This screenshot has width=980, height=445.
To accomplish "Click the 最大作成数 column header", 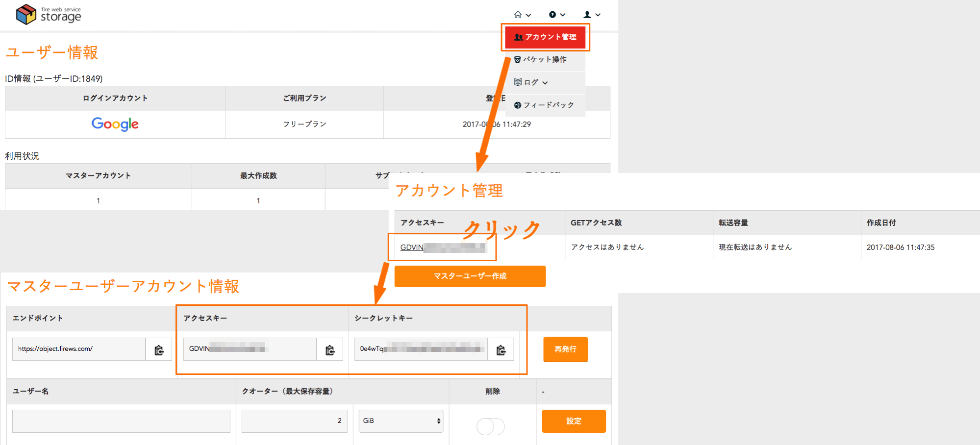I will pos(258,176).
